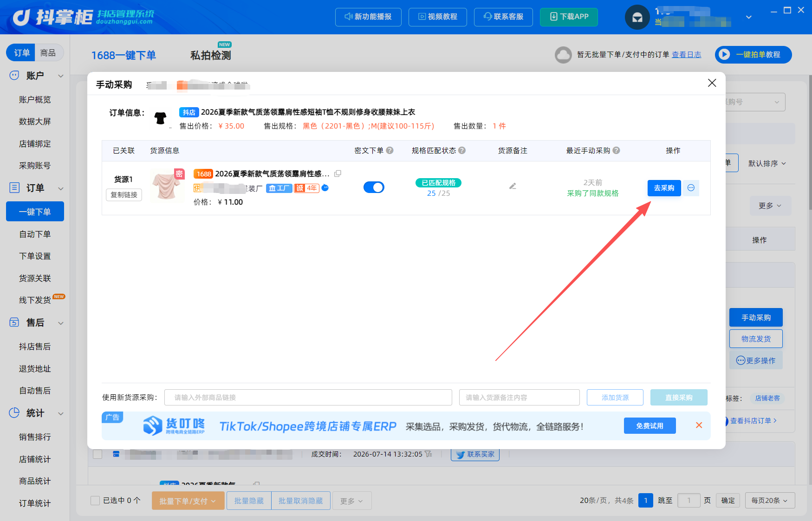Open 1688一键下单 tab
The width and height of the screenshot is (812, 521).
coord(123,55)
